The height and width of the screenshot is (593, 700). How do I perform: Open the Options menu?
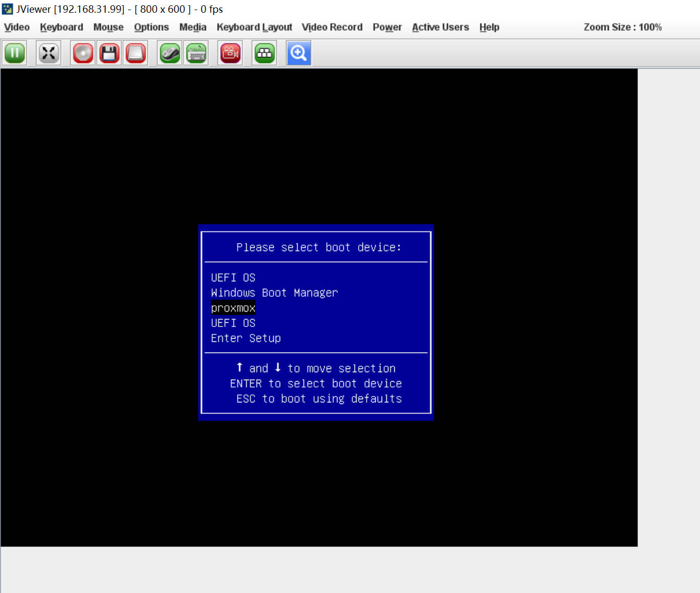151,27
